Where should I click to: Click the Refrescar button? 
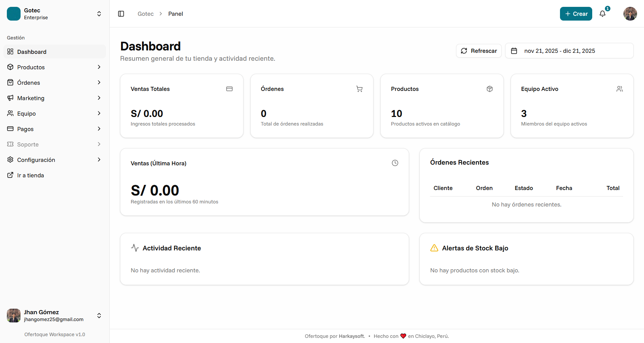pos(479,50)
